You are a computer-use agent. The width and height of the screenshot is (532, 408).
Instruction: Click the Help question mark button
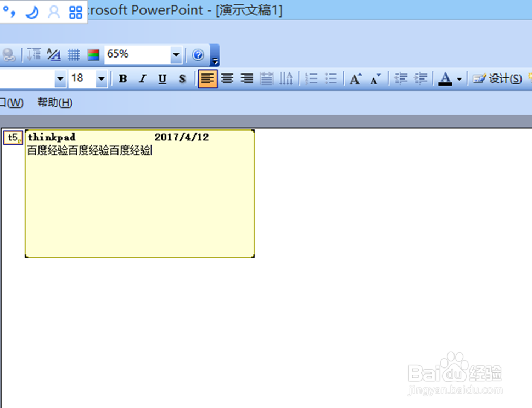[198, 54]
